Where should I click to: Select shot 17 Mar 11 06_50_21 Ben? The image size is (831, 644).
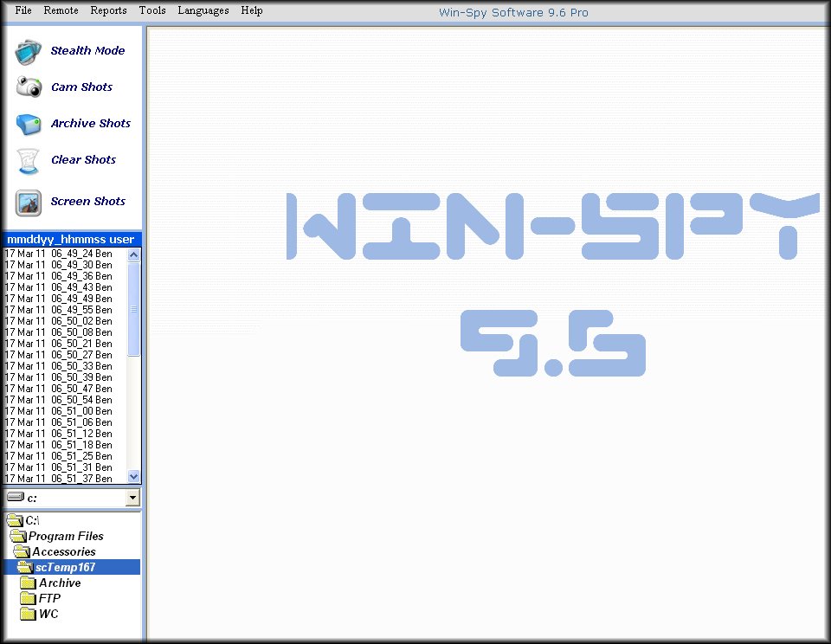pos(65,344)
